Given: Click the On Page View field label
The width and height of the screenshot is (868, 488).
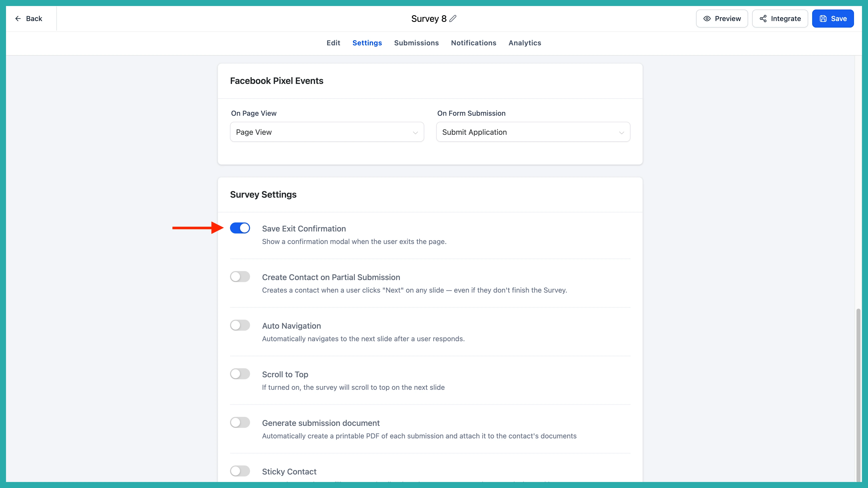Looking at the screenshot, I should coord(254,113).
